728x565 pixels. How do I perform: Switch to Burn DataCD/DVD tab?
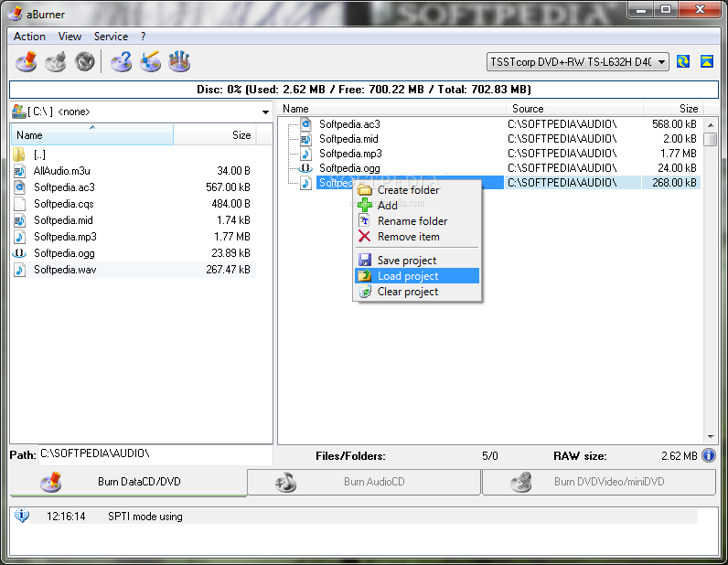pos(128,482)
